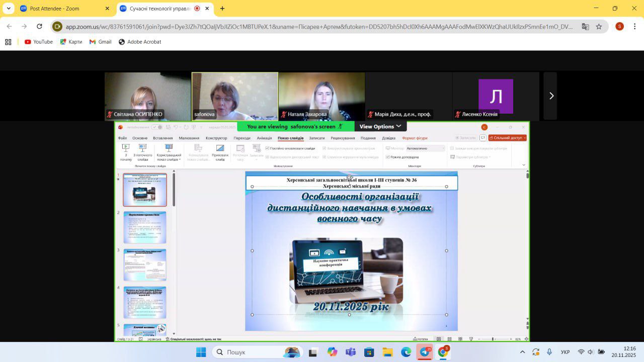Show next participants with the right arrow

551,96
